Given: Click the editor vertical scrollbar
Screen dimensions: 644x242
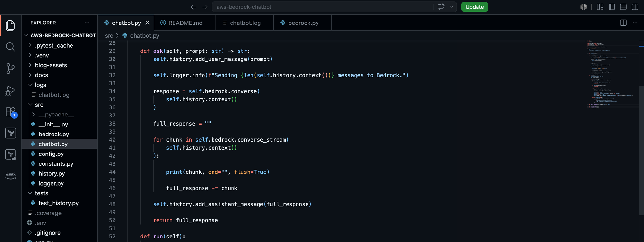Looking at the screenshot, I should coord(641,150).
